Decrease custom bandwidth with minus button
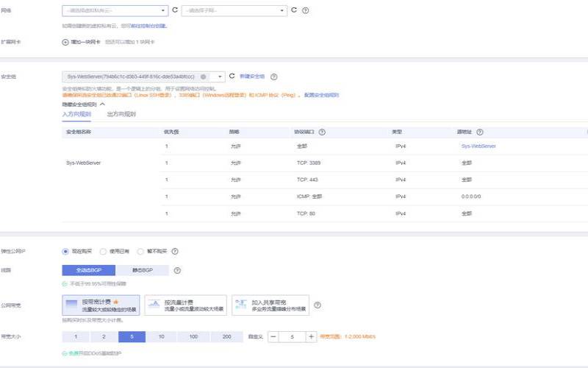 [273, 337]
